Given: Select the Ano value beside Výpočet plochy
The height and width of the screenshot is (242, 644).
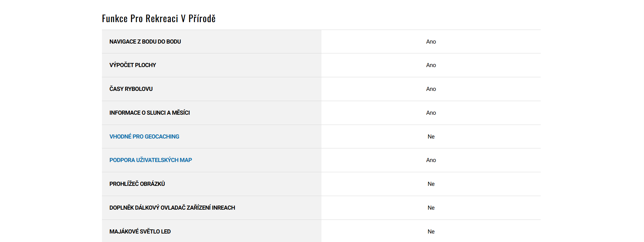Looking at the screenshot, I should pyautogui.click(x=431, y=65).
